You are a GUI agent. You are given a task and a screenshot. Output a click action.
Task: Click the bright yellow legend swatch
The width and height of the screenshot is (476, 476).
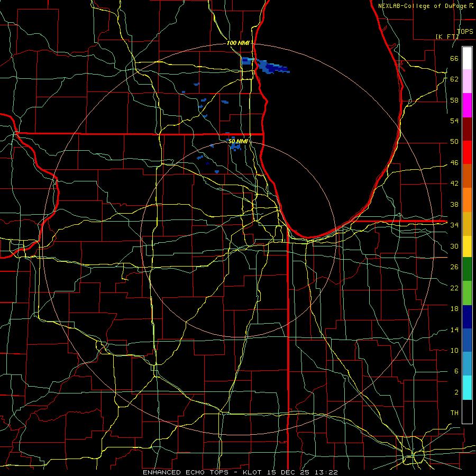pyautogui.click(x=467, y=246)
